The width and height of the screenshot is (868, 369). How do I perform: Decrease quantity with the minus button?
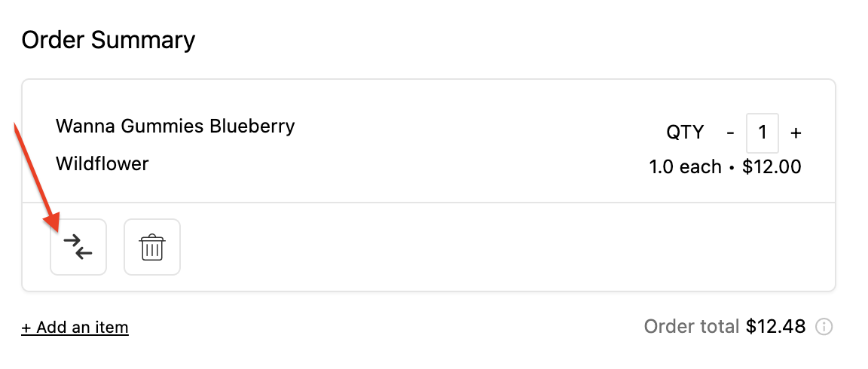[x=730, y=133]
